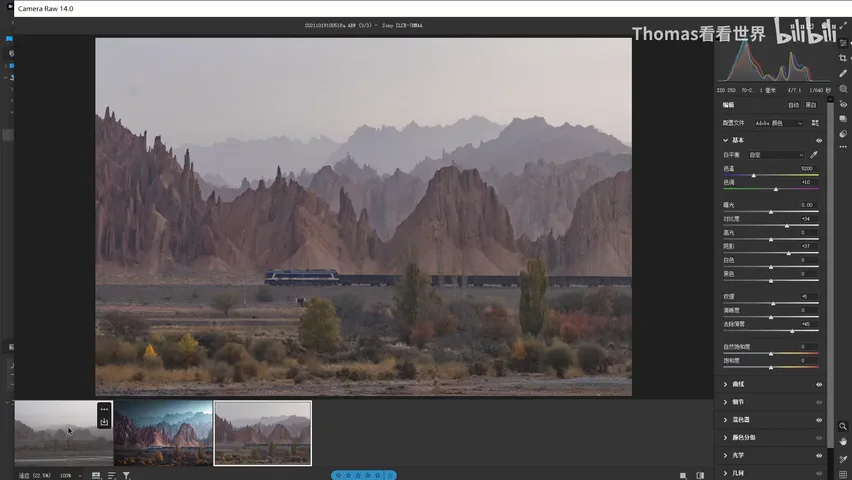This screenshot has width=852, height=480.
Task: Click the 黑白 black and white button
Action: 811,105
